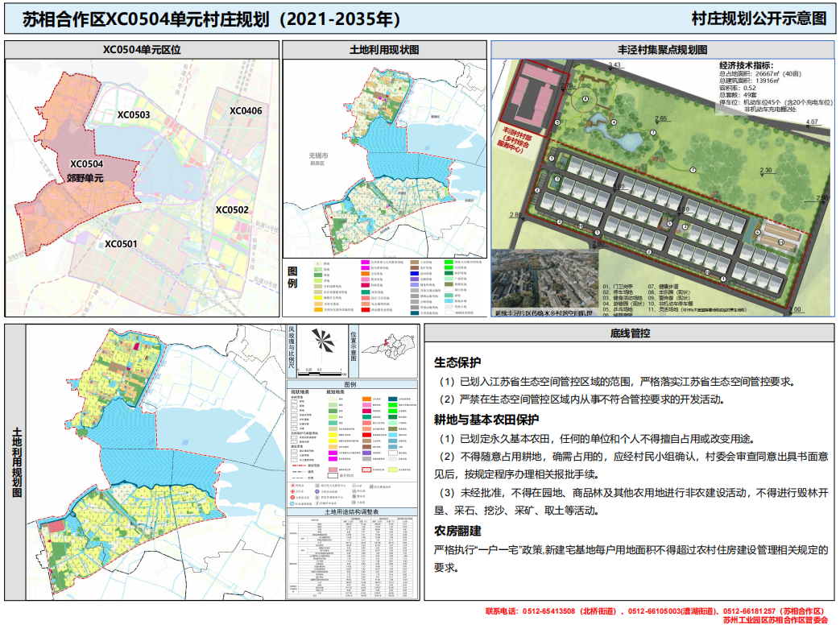Select the XC0406 unit label
Screen dimensions: 840x629
(246, 111)
